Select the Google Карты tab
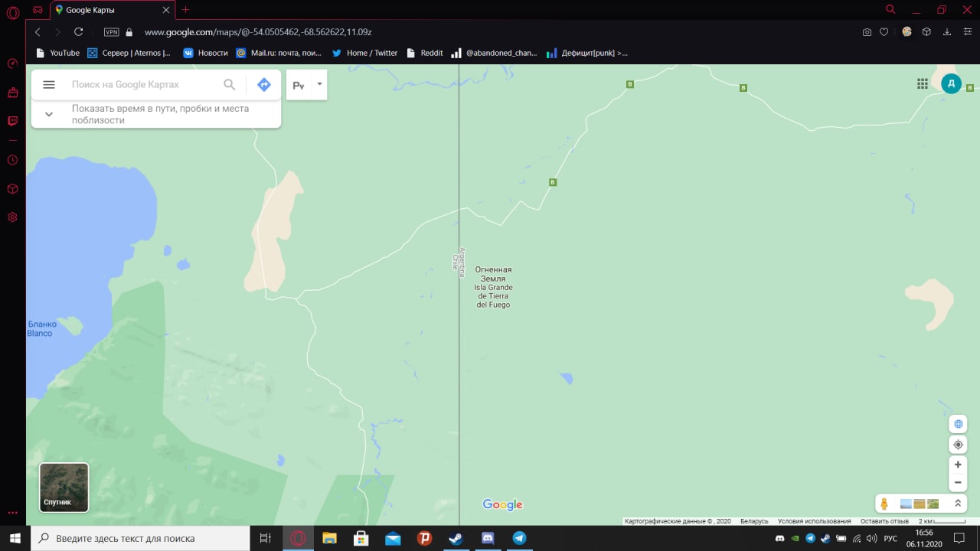 coord(113,10)
